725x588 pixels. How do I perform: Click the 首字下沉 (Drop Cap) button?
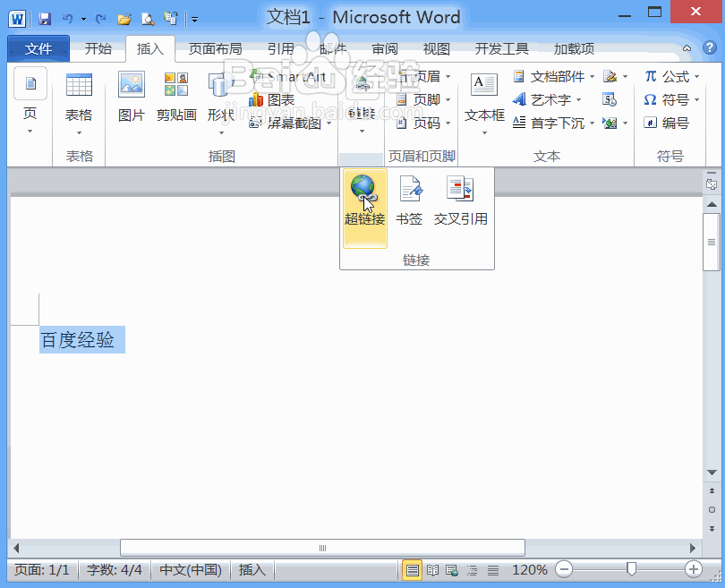click(x=546, y=123)
